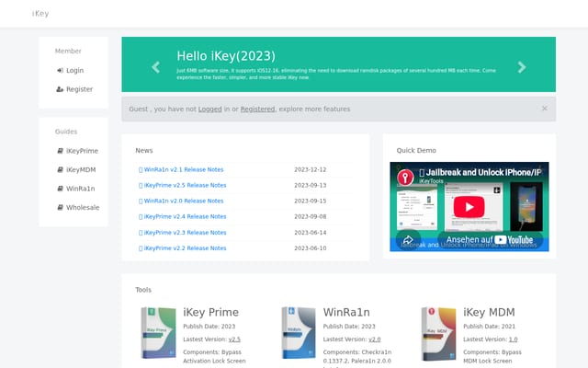Screen dimensions: 588x368
Task: Click iKey Prime version v2.5 link
Action: pyautogui.click(x=234, y=339)
